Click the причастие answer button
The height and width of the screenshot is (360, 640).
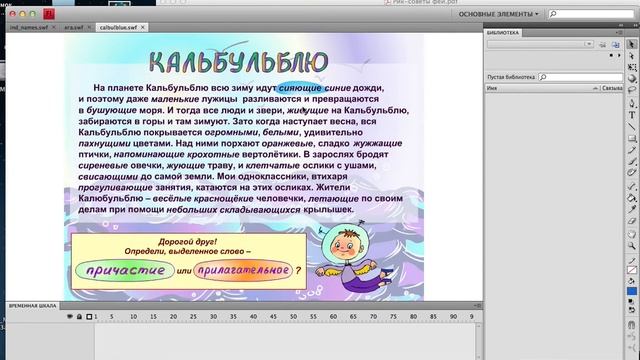click(x=125, y=270)
